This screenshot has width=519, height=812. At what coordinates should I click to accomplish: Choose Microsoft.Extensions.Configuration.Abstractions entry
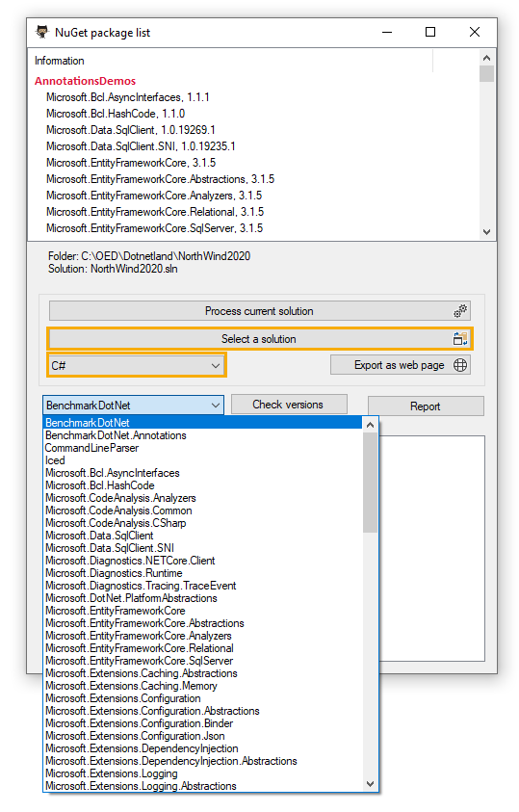point(203,711)
